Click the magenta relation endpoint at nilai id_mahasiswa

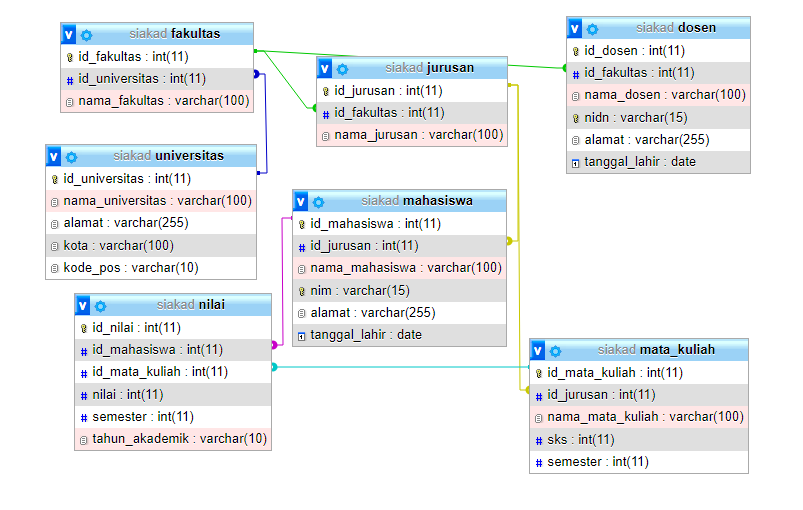(274, 345)
